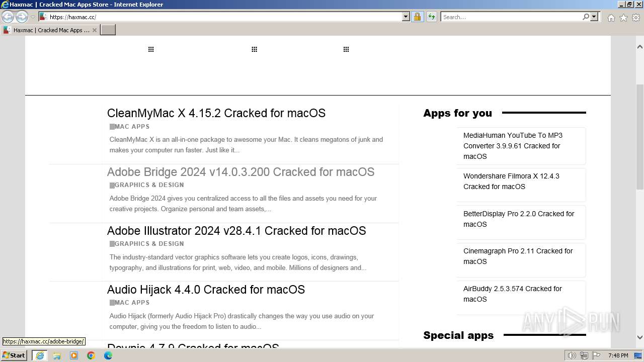This screenshot has height=362, width=644.
Task: Click the Home icon
Action: pos(611,18)
